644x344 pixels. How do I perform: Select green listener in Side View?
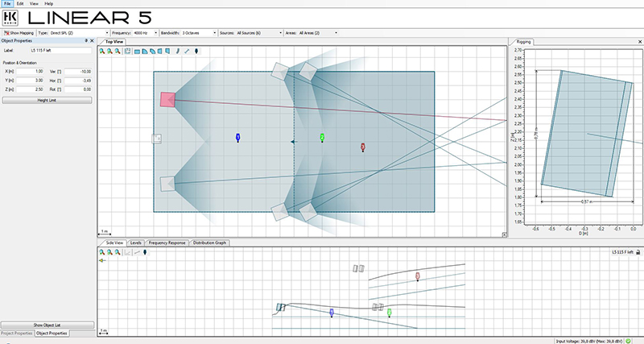(x=390, y=313)
